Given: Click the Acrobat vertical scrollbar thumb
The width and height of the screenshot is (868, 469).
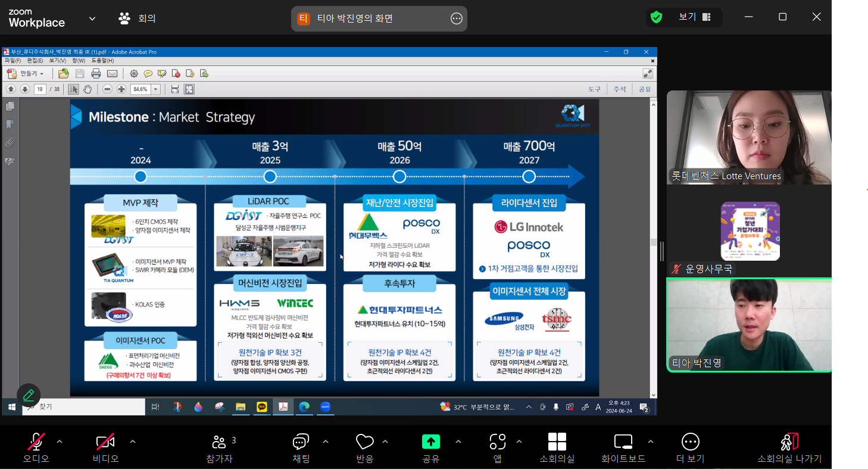Looking at the screenshot, I should point(653,242).
